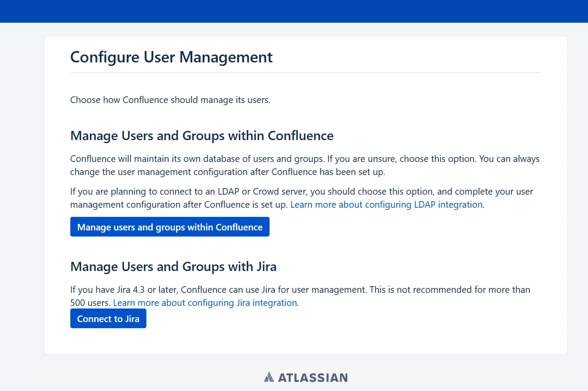Click paragraph starting 'Confluence will maintain its own database'
This screenshot has width=588, height=391.
[262, 165]
